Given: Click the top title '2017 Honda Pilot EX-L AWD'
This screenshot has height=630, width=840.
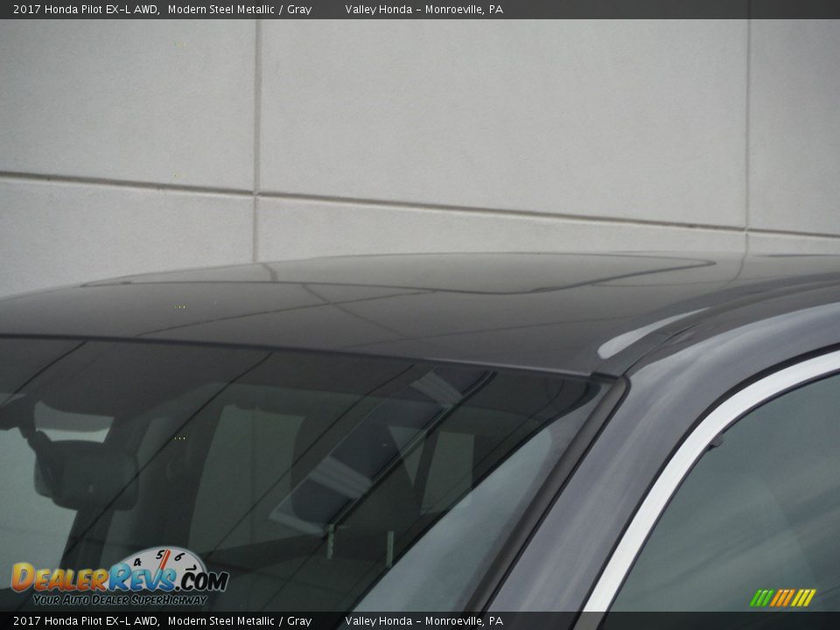Looking at the screenshot, I should [86, 10].
